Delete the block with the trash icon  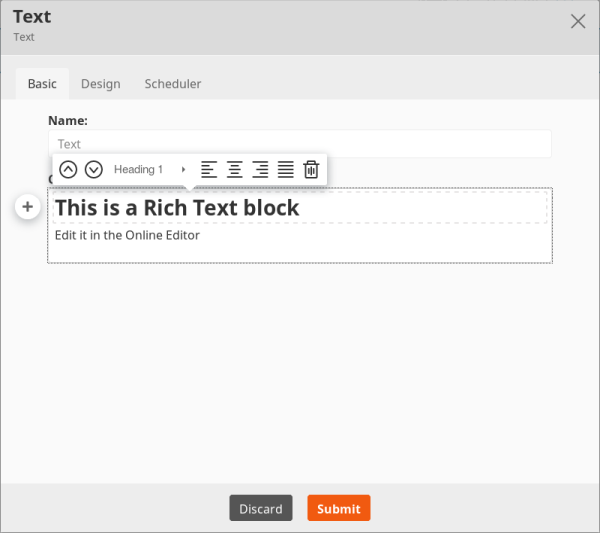[x=311, y=170]
